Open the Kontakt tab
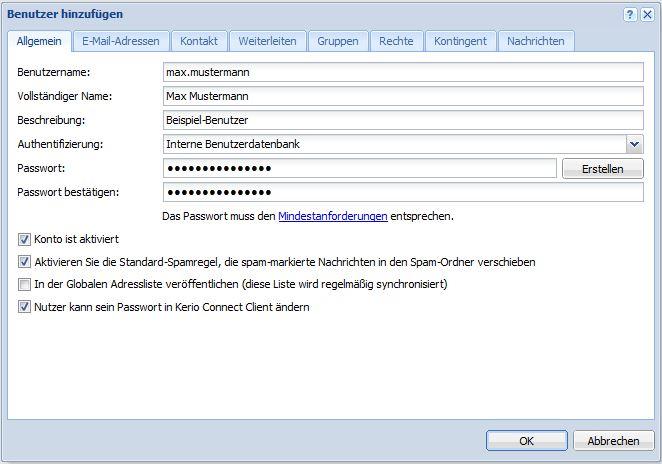662x464 pixels. [199, 41]
